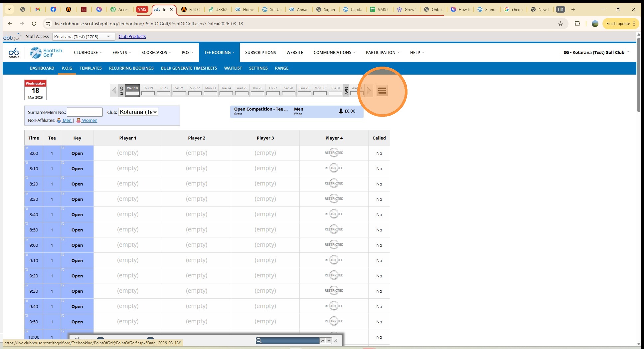Open the Club dropdown showing Kotarana

pos(138,112)
